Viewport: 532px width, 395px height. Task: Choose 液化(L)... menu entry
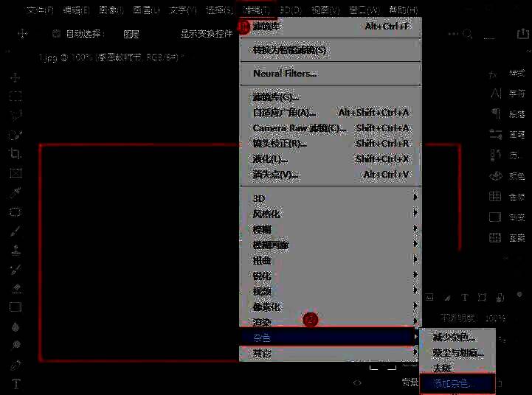pyautogui.click(x=331, y=159)
